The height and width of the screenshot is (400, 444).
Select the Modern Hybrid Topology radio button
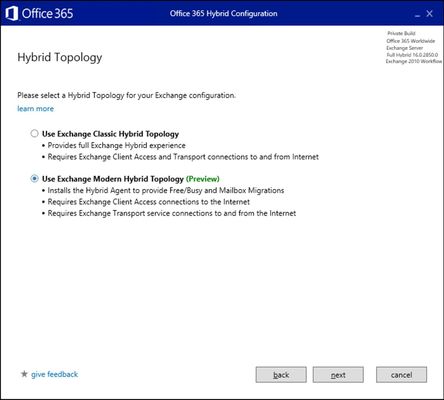[x=34, y=179]
